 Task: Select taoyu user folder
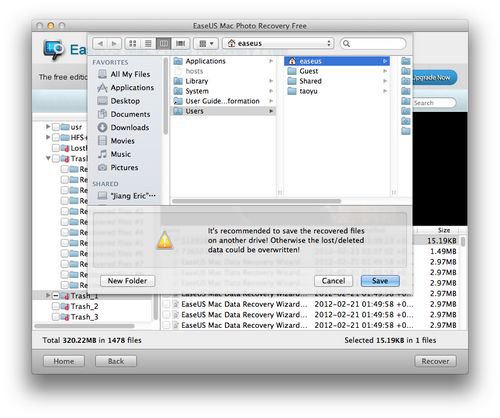point(337,91)
